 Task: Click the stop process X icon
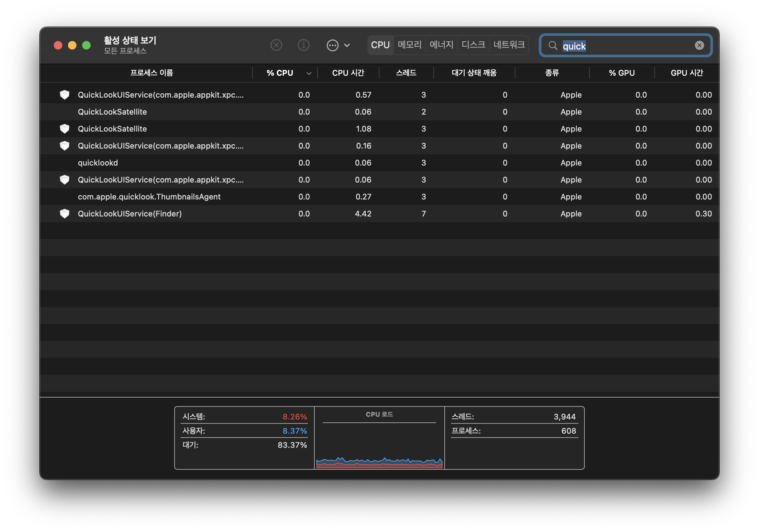tap(276, 45)
